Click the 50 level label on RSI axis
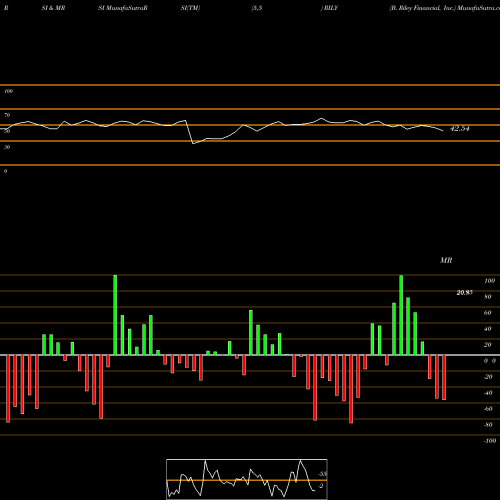The height and width of the screenshot is (500, 500). (x=7, y=131)
